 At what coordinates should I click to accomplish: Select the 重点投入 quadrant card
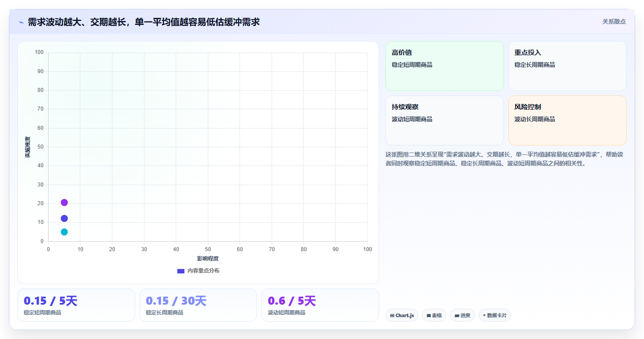tap(567, 66)
